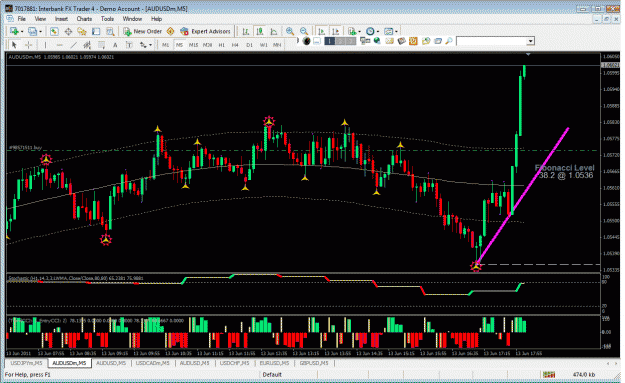Switch chart to candlesticks mode
This screenshot has height=383, width=625.
pos(260,31)
